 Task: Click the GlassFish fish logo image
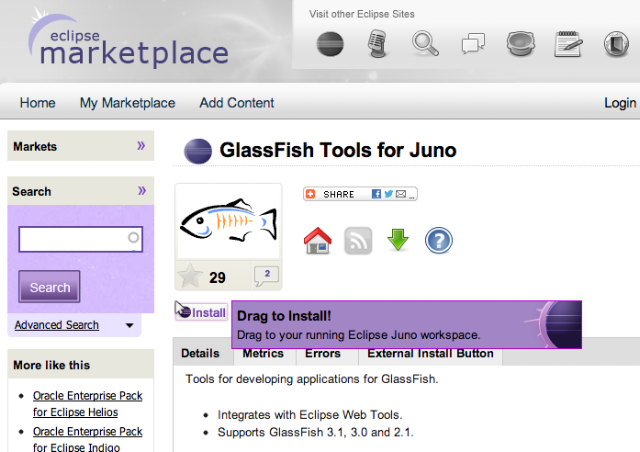(228, 220)
